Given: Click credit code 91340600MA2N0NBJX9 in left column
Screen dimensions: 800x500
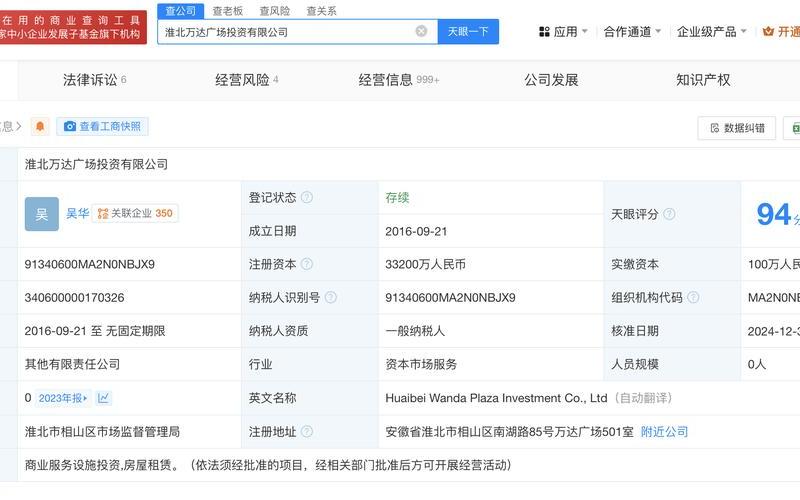Looking at the screenshot, I should (x=90, y=264).
